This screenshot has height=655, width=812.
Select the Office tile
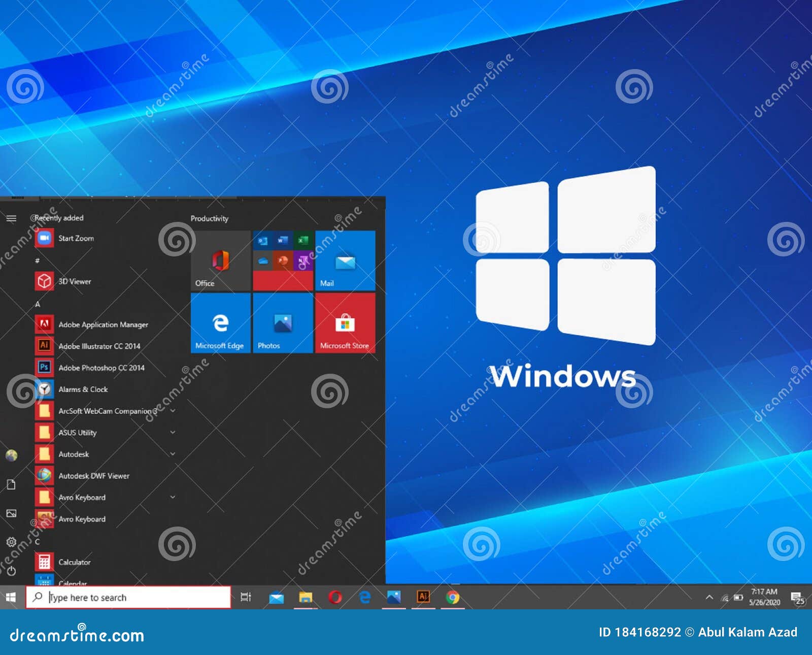[220, 260]
